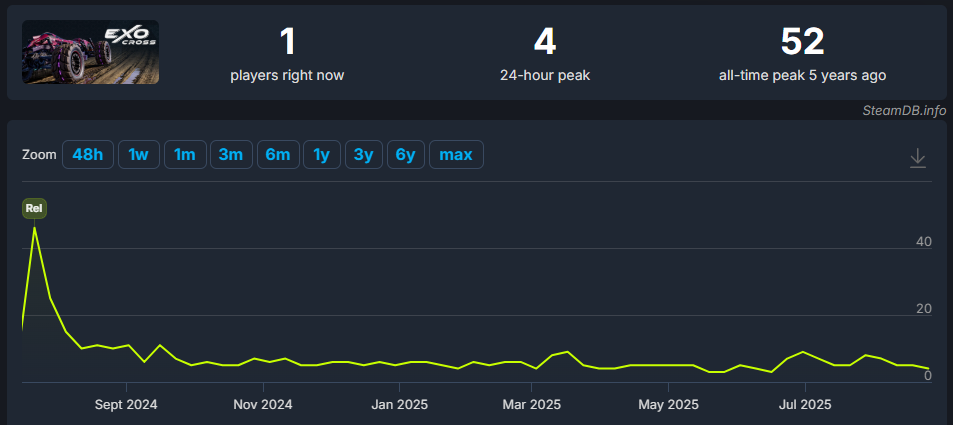
Task: Click the Nov 2024 axis label
Action: tap(263, 404)
